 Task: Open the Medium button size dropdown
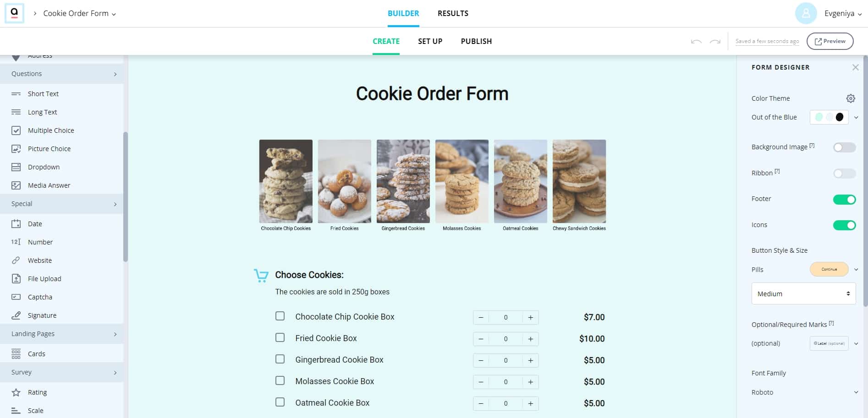coord(803,293)
